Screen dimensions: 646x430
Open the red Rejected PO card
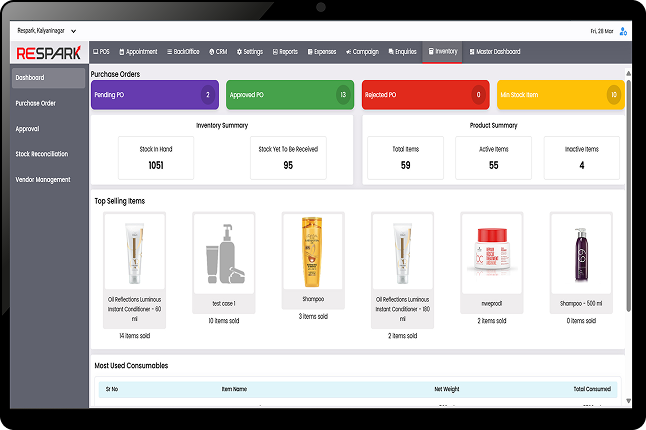(425, 95)
